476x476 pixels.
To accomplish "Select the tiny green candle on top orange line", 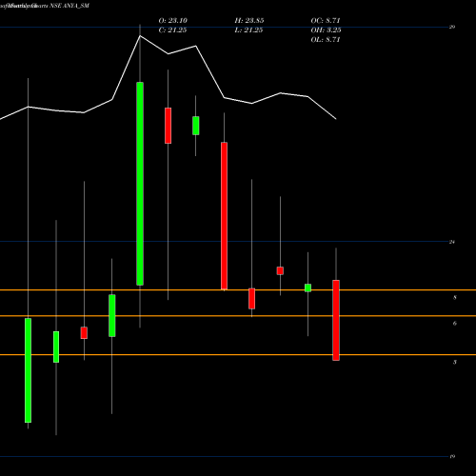I will (x=307, y=288).
